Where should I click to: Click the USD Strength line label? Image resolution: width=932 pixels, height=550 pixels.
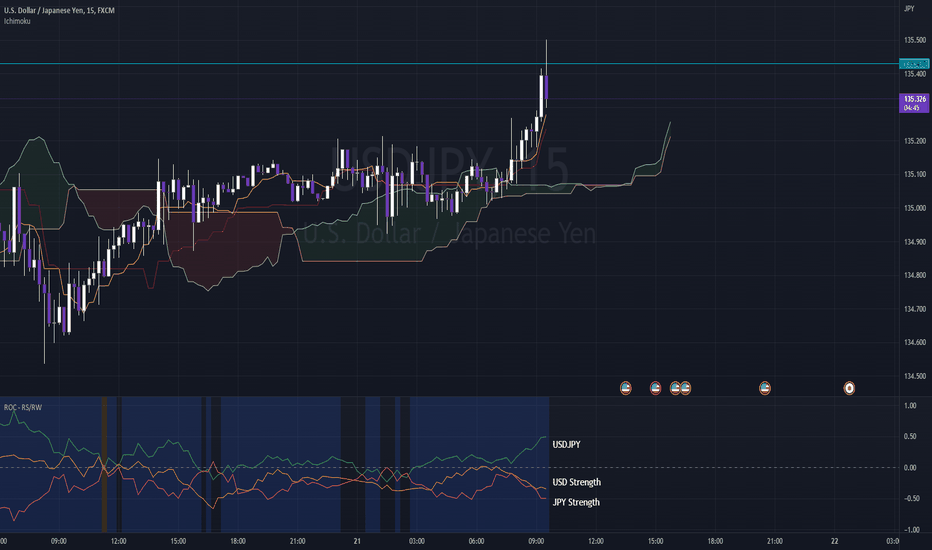tap(577, 482)
